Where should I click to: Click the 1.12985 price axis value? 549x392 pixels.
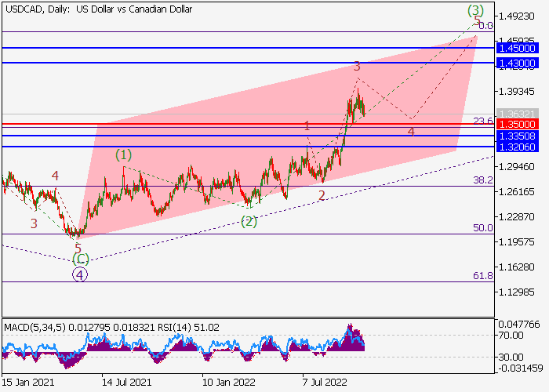[517, 292]
